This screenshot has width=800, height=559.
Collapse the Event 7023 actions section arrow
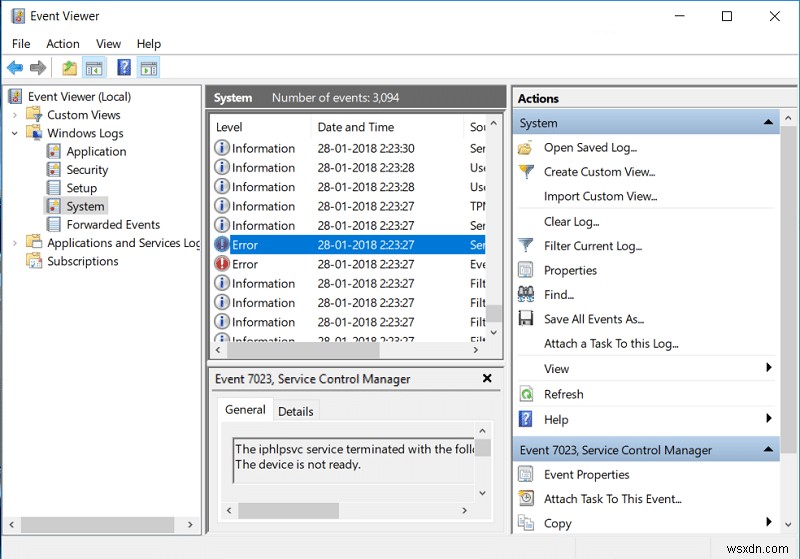[x=768, y=449]
